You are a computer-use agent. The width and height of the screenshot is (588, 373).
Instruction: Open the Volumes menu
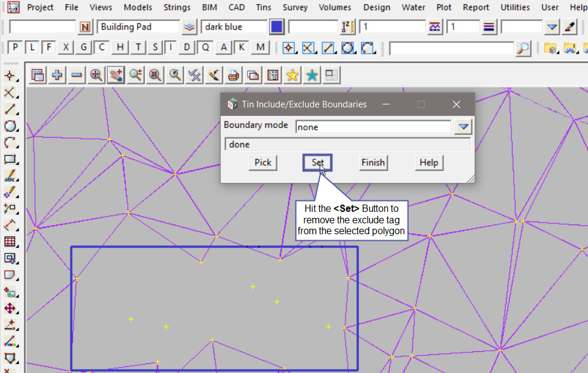coord(335,7)
